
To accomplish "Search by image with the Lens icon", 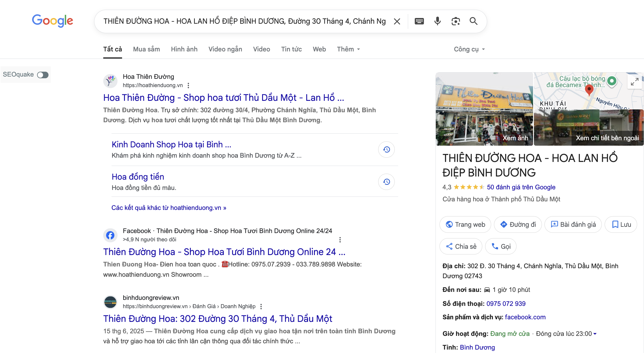I will (x=455, y=21).
